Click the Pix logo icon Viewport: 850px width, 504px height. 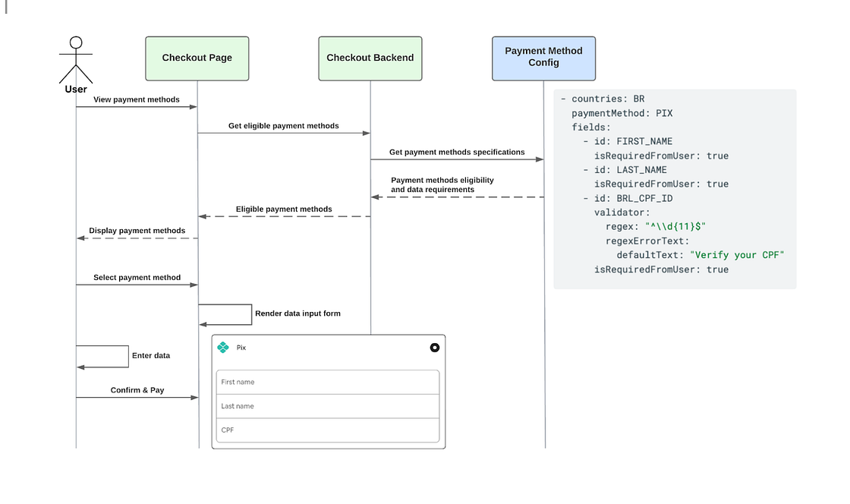point(223,348)
